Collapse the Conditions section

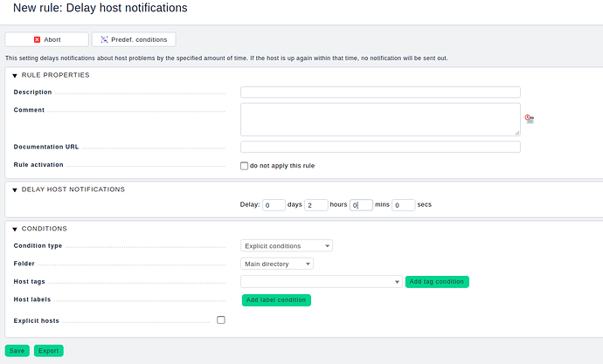pos(15,230)
